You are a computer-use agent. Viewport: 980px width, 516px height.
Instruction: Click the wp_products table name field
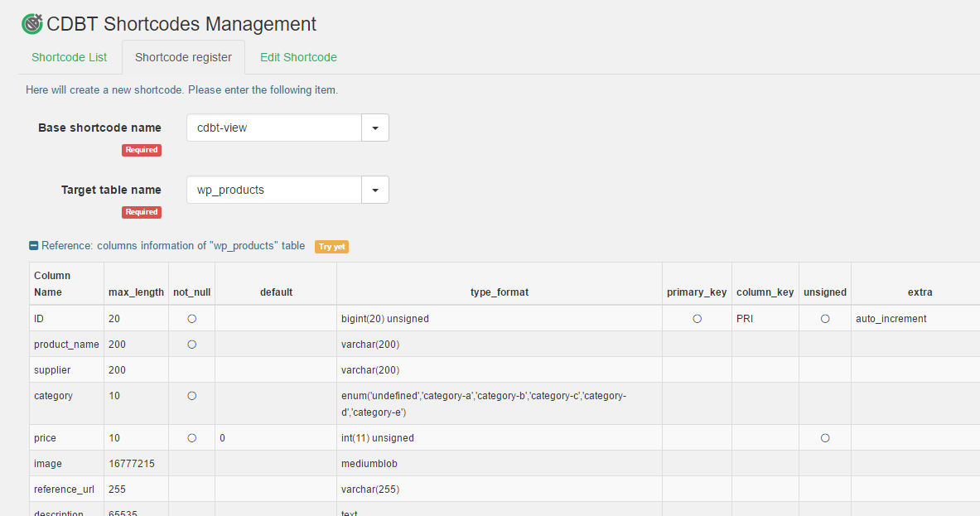[274, 190]
